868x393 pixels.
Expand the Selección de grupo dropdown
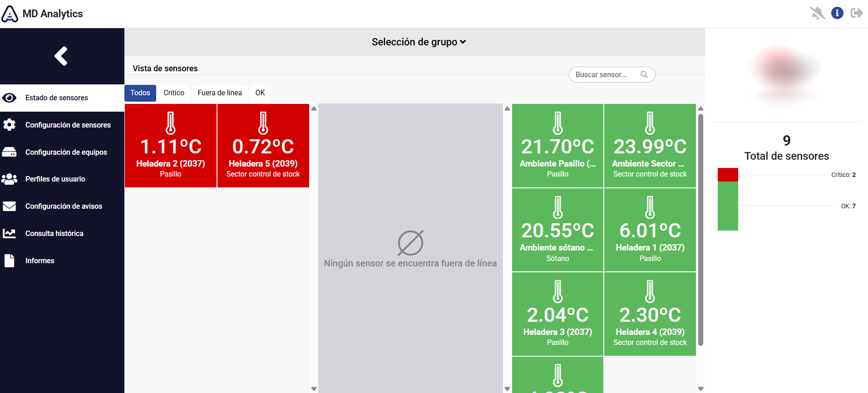pyautogui.click(x=419, y=42)
